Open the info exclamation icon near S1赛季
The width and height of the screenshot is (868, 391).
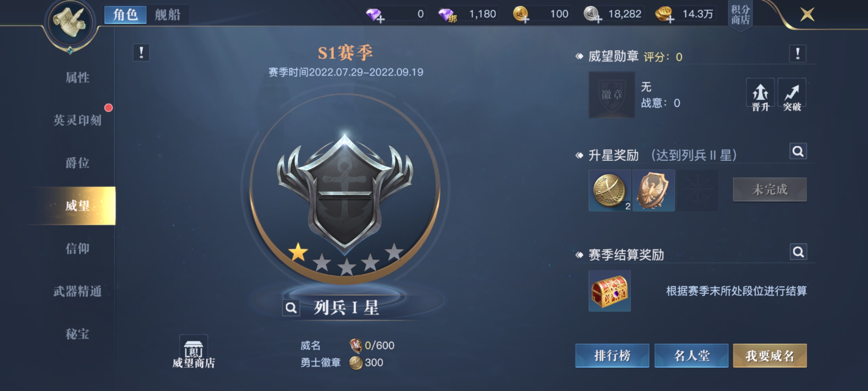pyautogui.click(x=141, y=53)
